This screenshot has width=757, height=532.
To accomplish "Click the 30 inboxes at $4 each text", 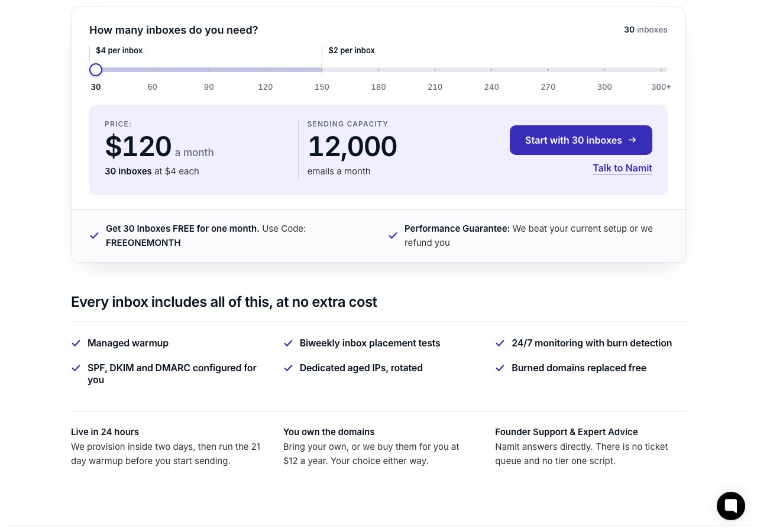I will click(152, 171).
